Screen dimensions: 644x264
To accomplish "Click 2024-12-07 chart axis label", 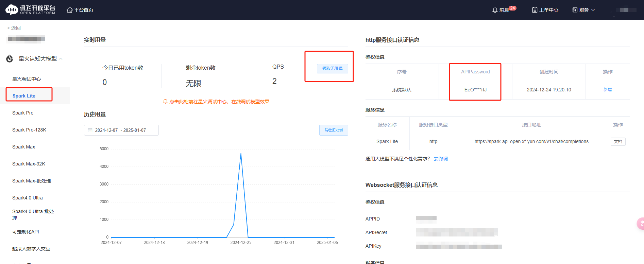I will click(x=111, y=243).
